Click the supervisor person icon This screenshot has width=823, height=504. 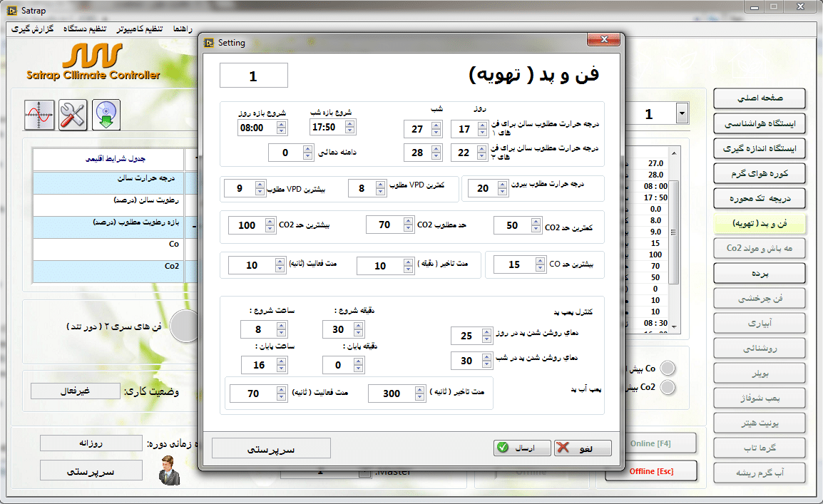[x=170, y=470]
